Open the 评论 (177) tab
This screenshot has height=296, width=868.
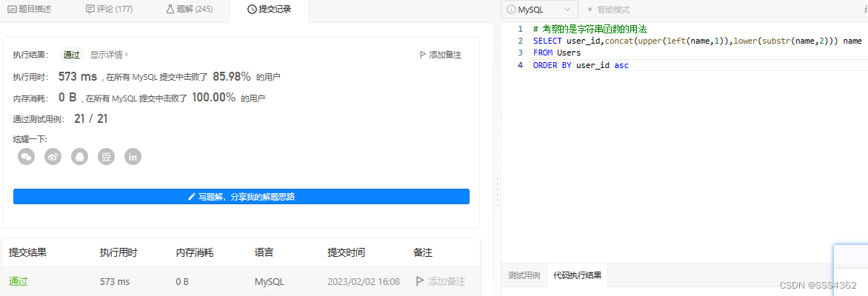coord(109,10)
